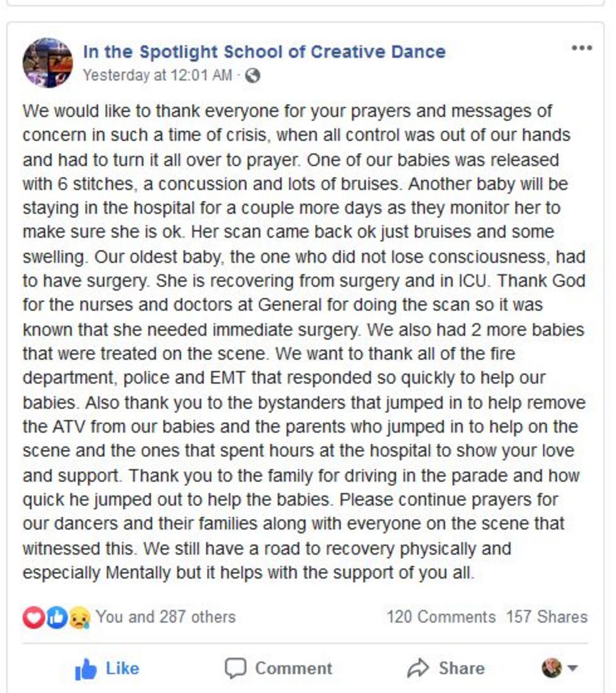Click the page profile picture thumbnail
Image resolution: width=616 pixels, height=693 pixels.
click(x=48, y=63)
